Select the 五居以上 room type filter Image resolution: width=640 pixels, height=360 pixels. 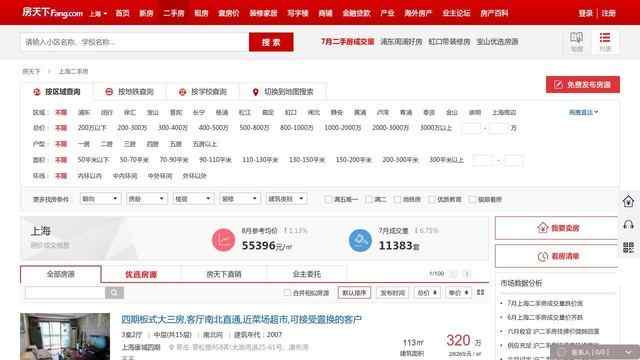point(204,144)
